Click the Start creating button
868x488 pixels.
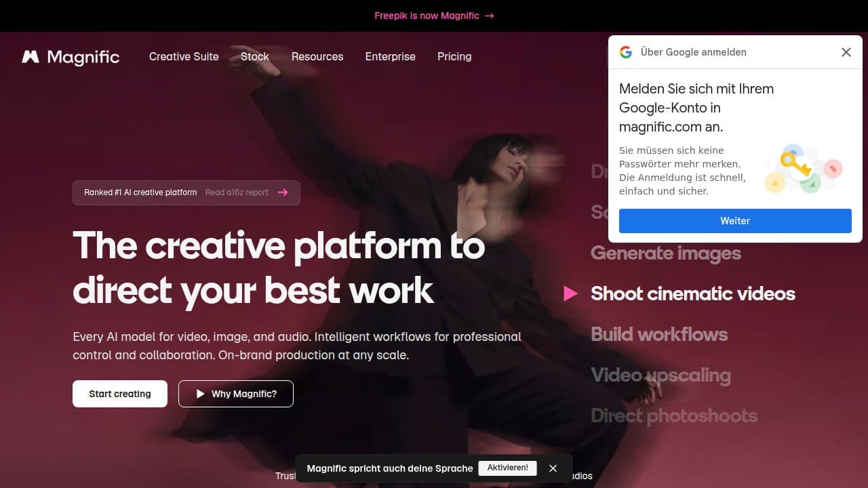pos(120,394)
